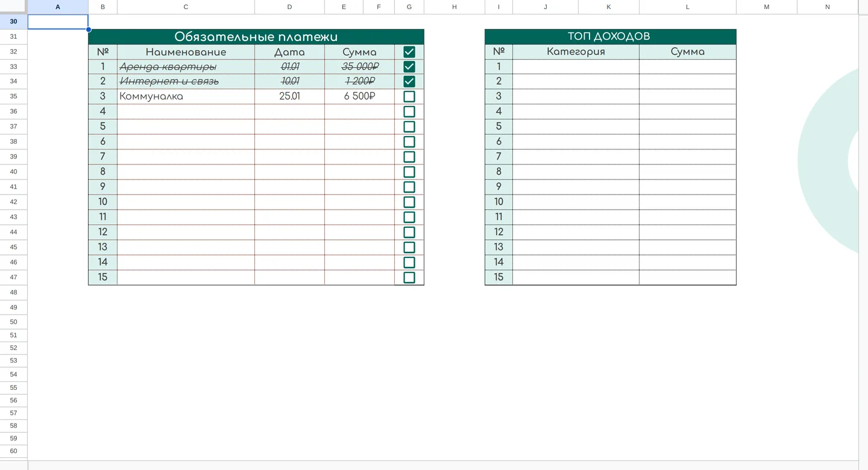
Task: Select the struck-through 35 000₽ amount cell
Action: coord(359,66)
